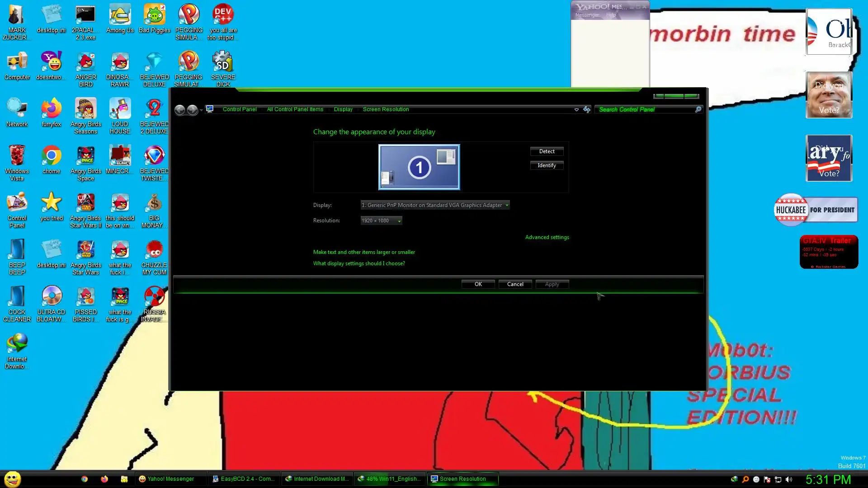Image resolution: width=868 pixels, height=488 pixels.
Task: Select the monitor 1 thumbnail preview
Action: pos(419,167)
